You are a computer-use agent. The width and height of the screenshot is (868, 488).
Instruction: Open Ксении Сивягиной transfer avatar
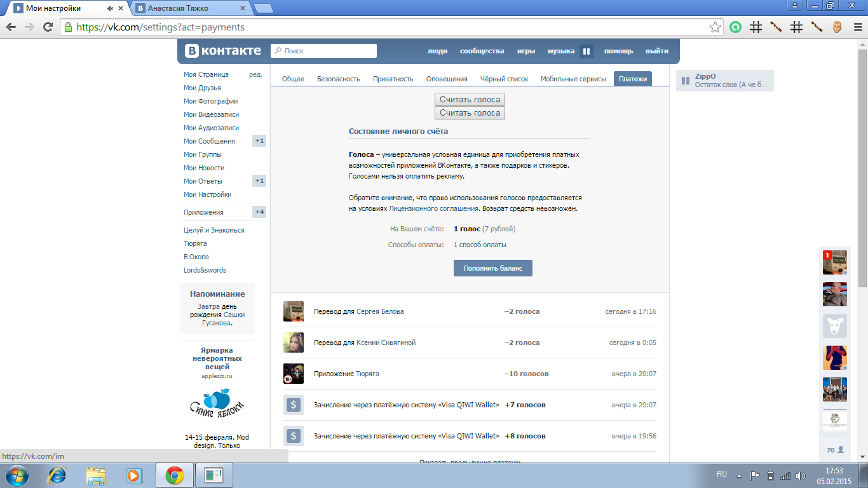[294, 342]
